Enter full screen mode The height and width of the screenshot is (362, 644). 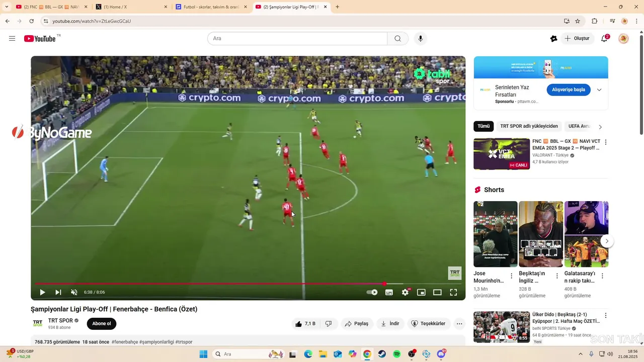453,292
